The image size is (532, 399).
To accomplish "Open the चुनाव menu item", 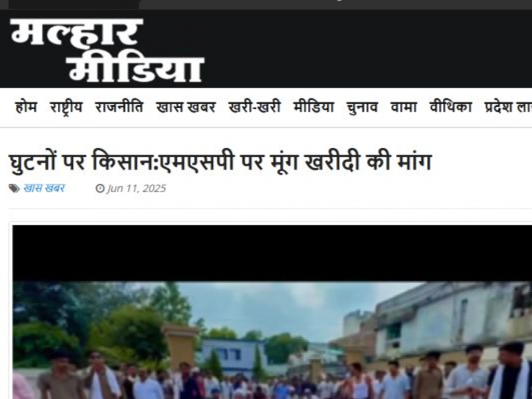I will 362,107.
